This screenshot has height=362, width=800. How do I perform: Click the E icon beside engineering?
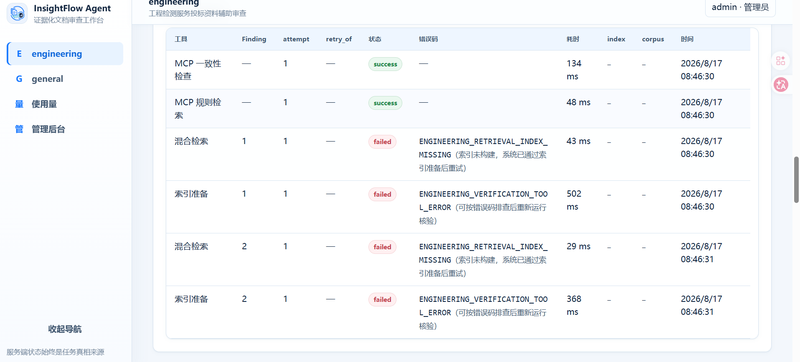(x=19, y=54)
